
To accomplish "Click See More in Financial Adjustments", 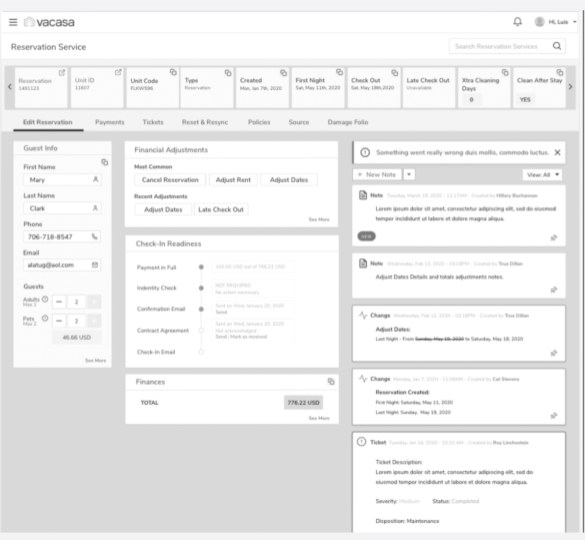I will [x=319, y=219].
